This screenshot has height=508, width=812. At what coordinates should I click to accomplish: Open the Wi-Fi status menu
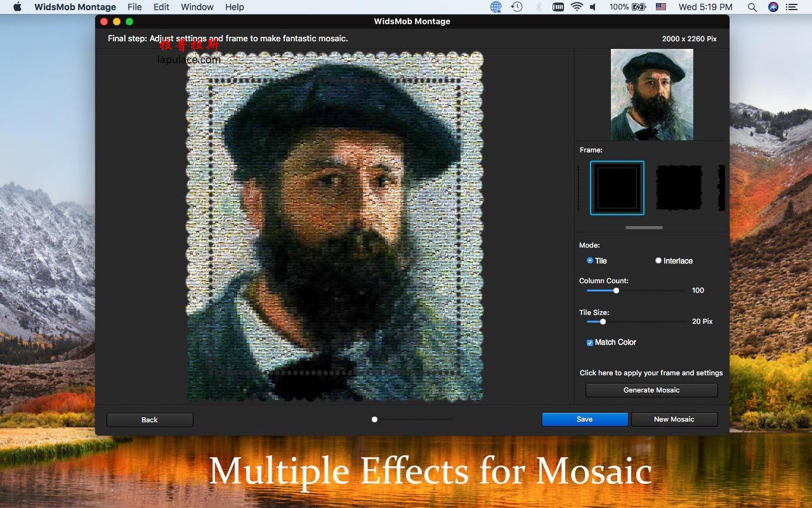pos(577,7)
